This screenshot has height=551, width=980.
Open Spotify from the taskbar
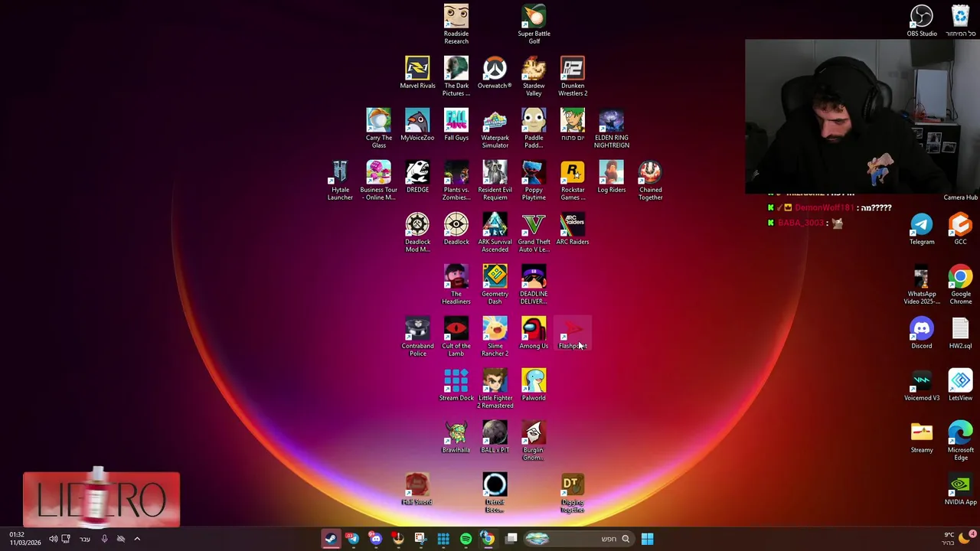point(465,539)
